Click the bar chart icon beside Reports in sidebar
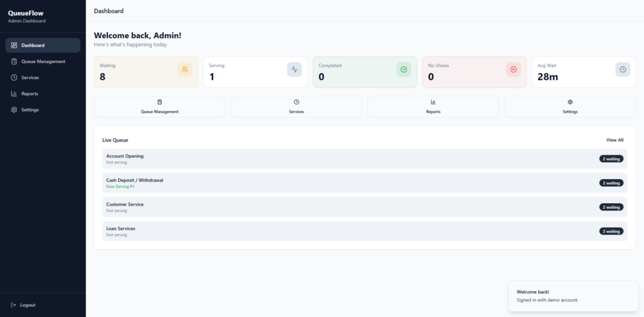Viewport: 644px width, 317px height. pyautogui.click(x=14, y=94)
